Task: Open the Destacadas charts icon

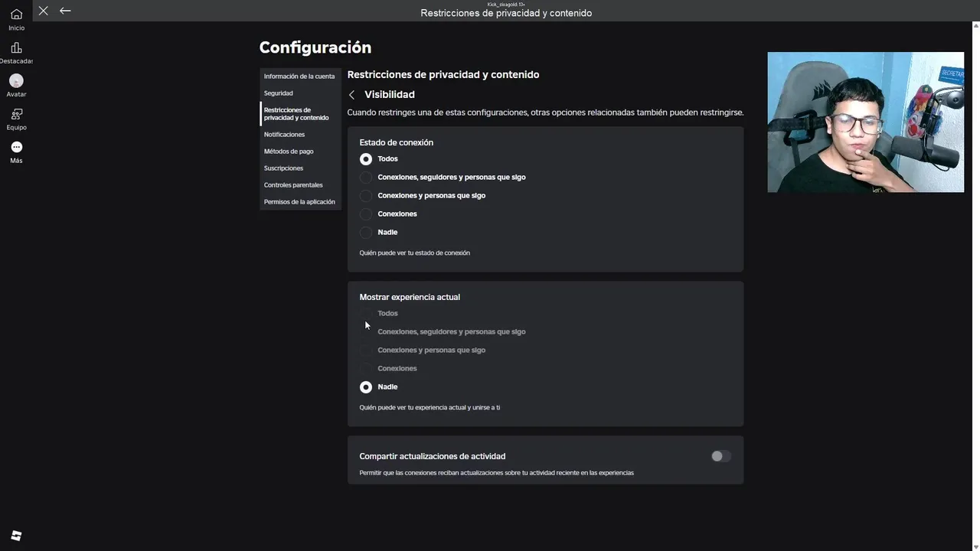Action: click(x=16, y=48)
